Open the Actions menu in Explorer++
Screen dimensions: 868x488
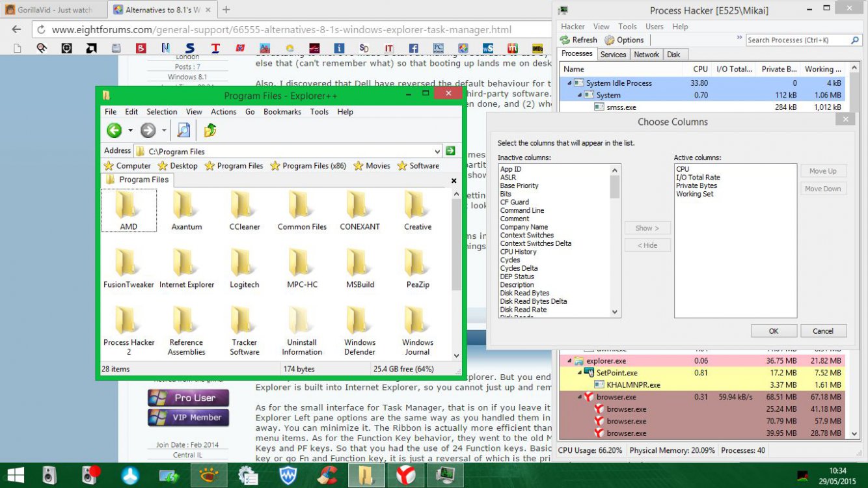point(223,112)
